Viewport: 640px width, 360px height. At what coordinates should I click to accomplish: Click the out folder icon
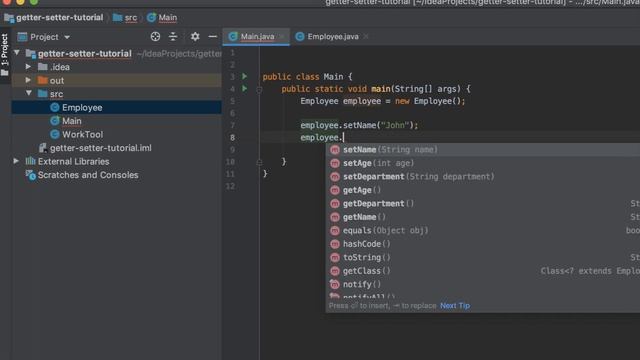click(42, 80)
